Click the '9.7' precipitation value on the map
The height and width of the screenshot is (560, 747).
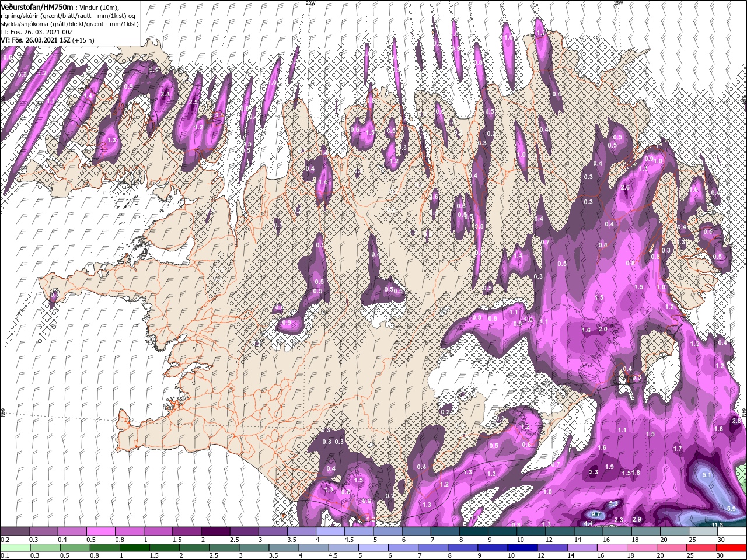596,514
